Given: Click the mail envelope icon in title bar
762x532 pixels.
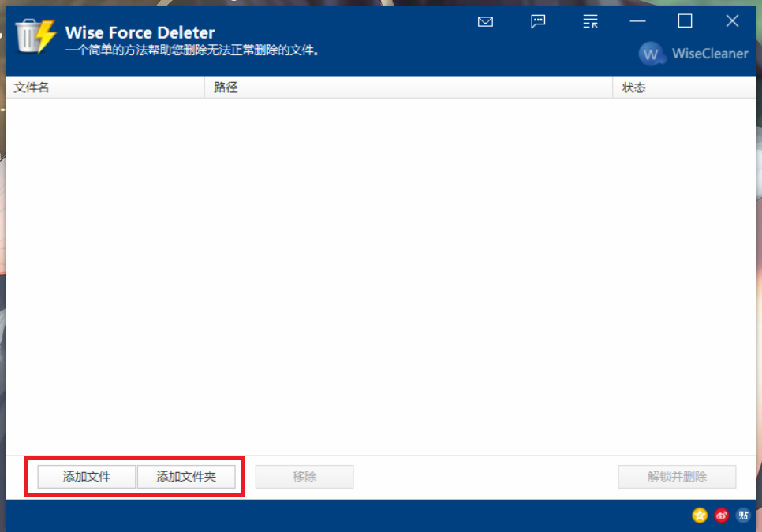Looking at the screenshot, I should coord(485,21).
